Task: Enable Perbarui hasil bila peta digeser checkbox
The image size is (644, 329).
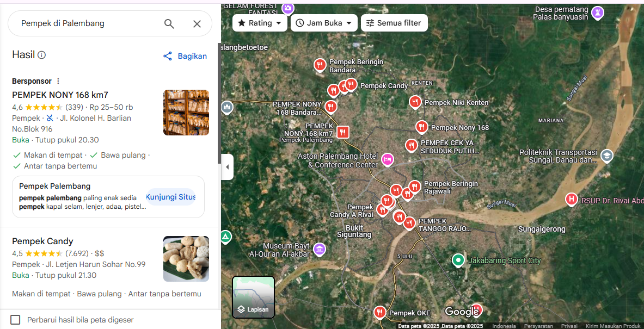Action: point(15,320)
